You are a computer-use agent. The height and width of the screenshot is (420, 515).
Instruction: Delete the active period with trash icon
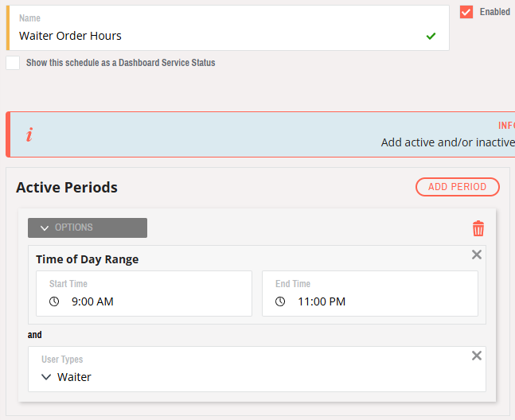[x=478, y=229]
